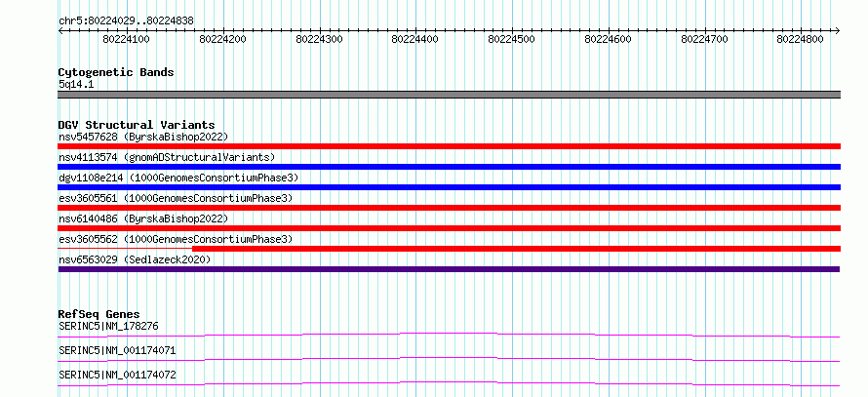This screenshot has height=397, width=868.
Task: Select transcript SERINC5|NM_001174071 label
Action: click(117, 350)
